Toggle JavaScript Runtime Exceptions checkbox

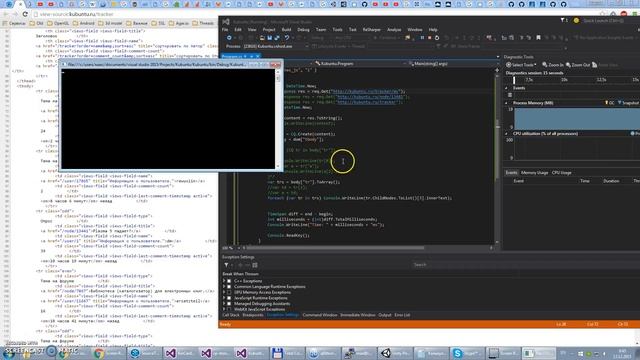point(229,298)
